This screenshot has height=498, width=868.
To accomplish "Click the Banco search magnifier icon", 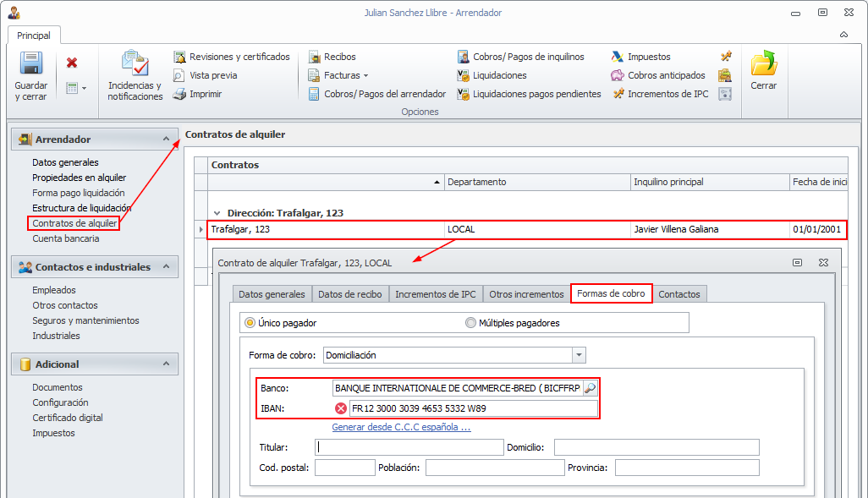I will pyautogui.click(x=591, y=388).
